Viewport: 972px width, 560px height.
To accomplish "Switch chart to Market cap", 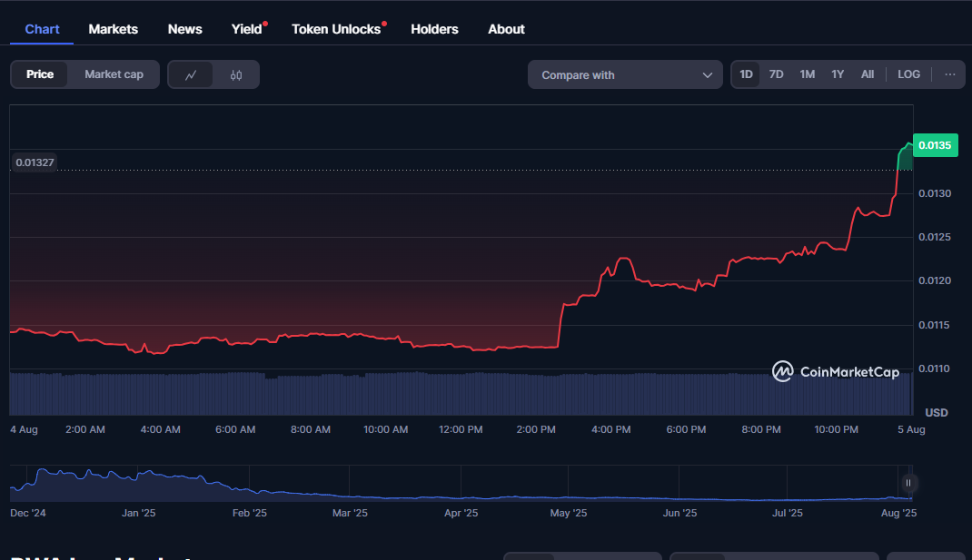I will (x=114, y=74).
